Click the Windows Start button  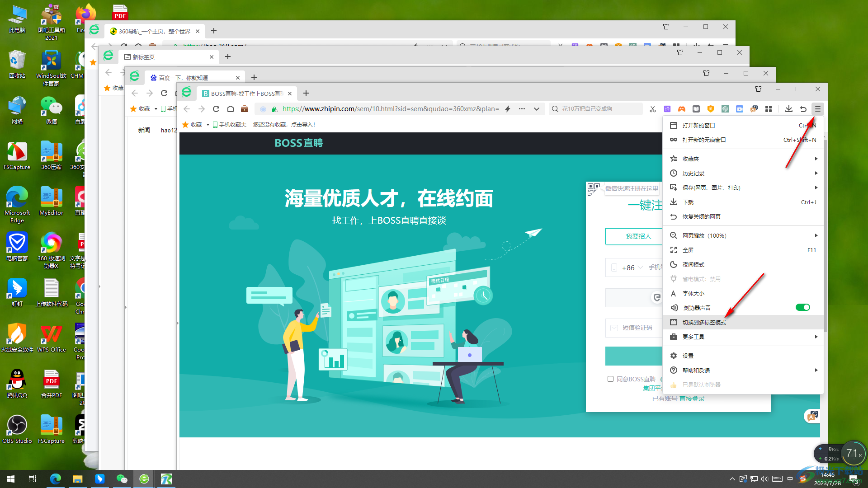coord(11,479)
